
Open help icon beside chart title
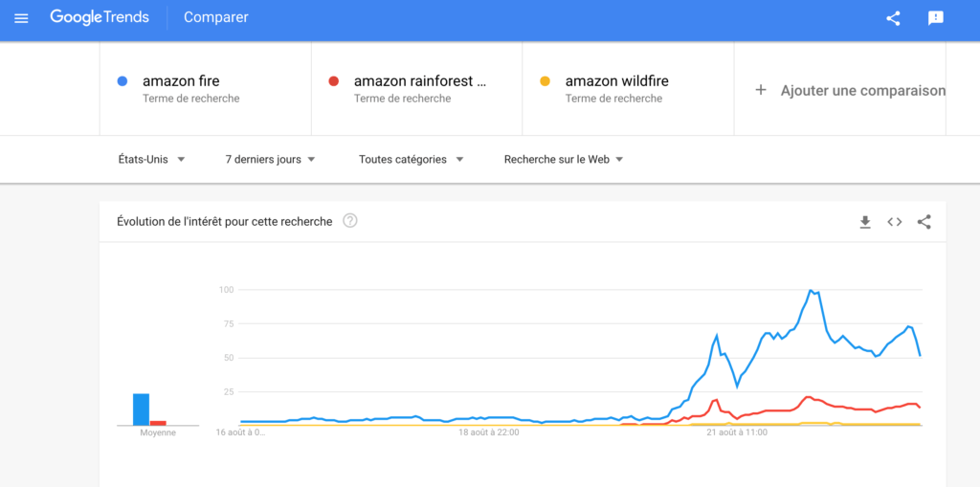coord(350,221)
